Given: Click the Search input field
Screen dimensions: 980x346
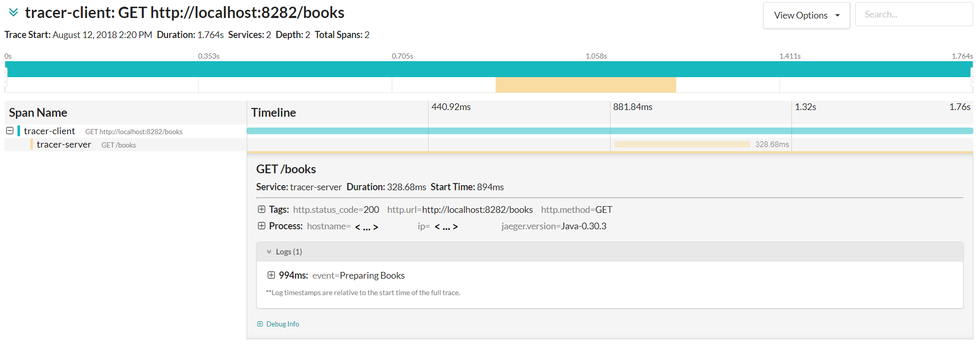Looking at the screenshot, I should 913,14.
